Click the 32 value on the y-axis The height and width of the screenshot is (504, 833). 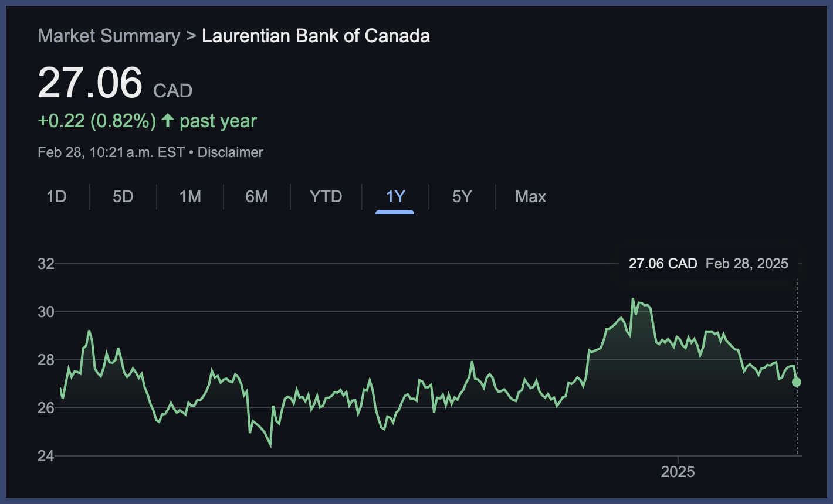pos(46,264)
